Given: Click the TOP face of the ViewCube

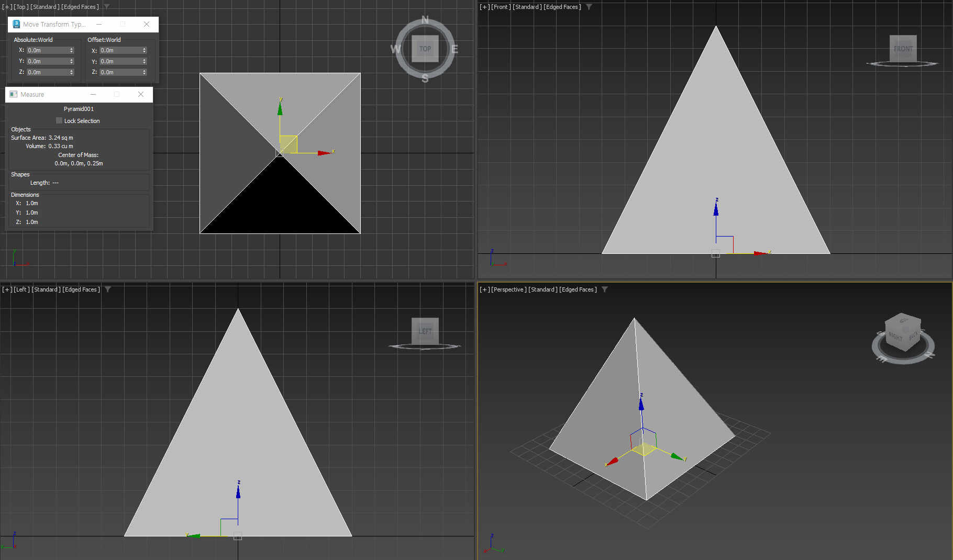Looking at the screenshot, I should 425,49.
